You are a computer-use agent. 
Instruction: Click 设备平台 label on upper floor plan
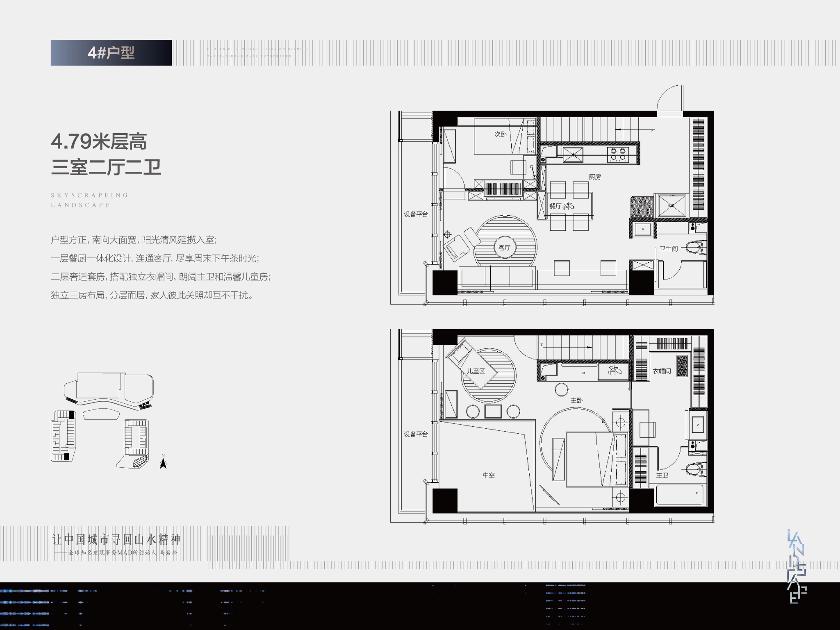click(x=416, y=214)
